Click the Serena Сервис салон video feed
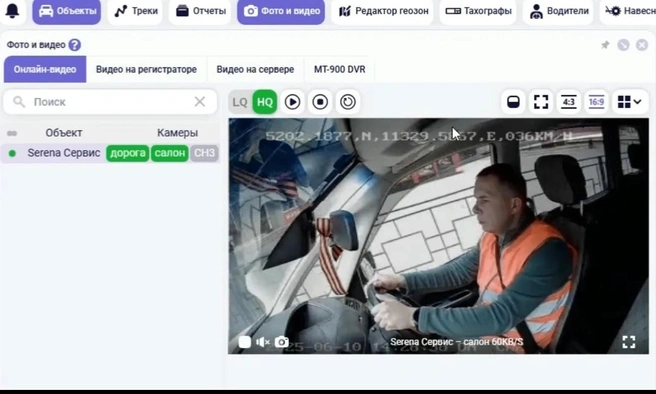 click(438, 236)
